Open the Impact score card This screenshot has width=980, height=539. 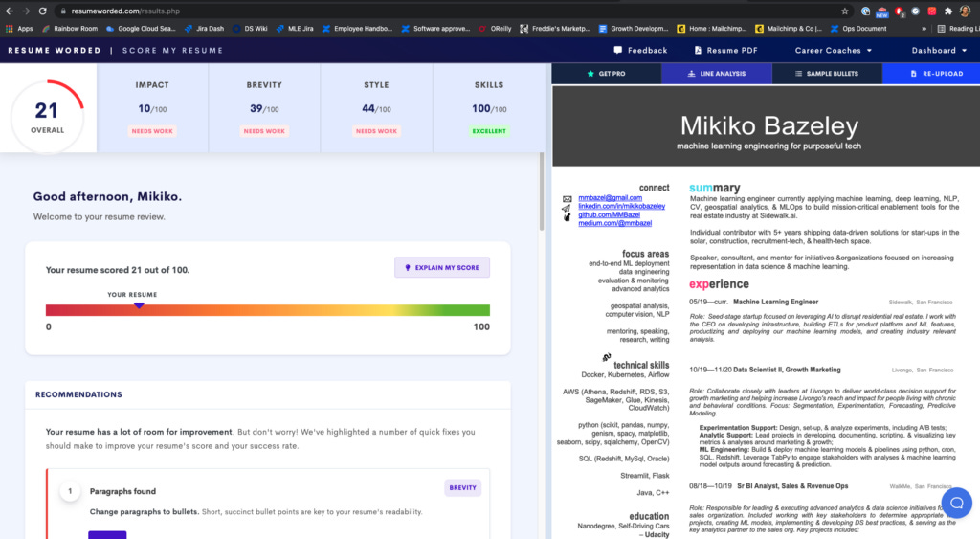152,107
